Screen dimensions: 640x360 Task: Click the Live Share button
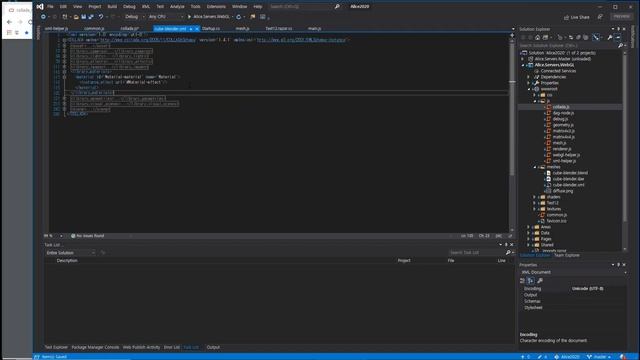pyautogui.click(x=576, y=17)
